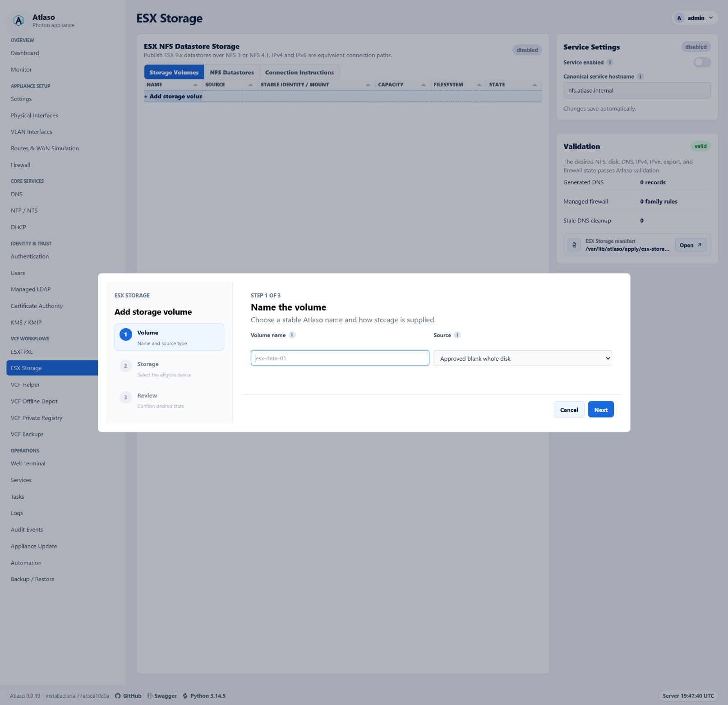
Task: Toggle the Service enabled switch
Action: pyautogui.click(x=702, y=62)
